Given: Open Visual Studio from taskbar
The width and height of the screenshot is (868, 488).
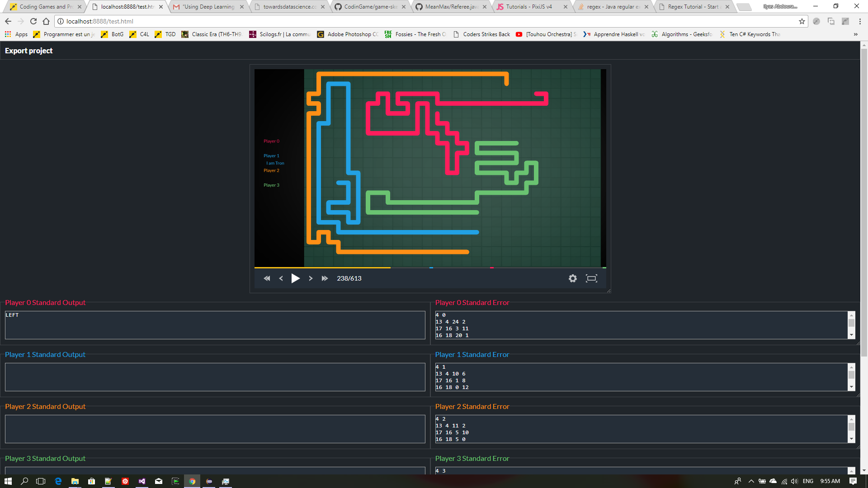Looking at the screenshot, I should [x=142, y=481].
